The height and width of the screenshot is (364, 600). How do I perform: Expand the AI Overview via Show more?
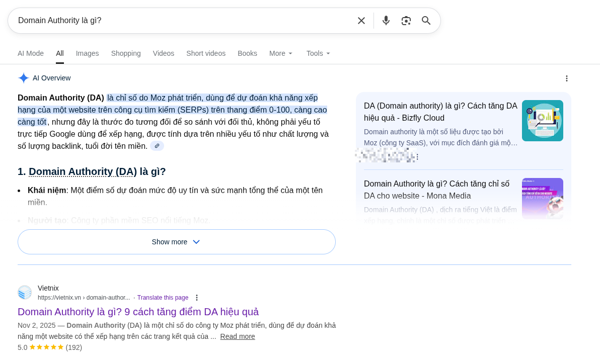176,242
